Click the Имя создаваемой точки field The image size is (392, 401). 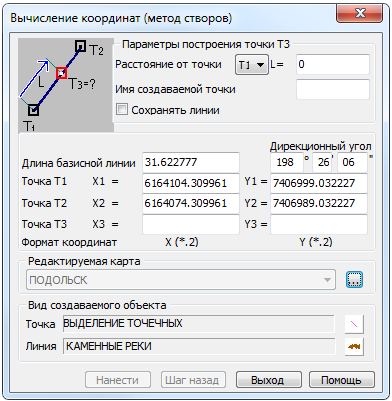point(333,89)
